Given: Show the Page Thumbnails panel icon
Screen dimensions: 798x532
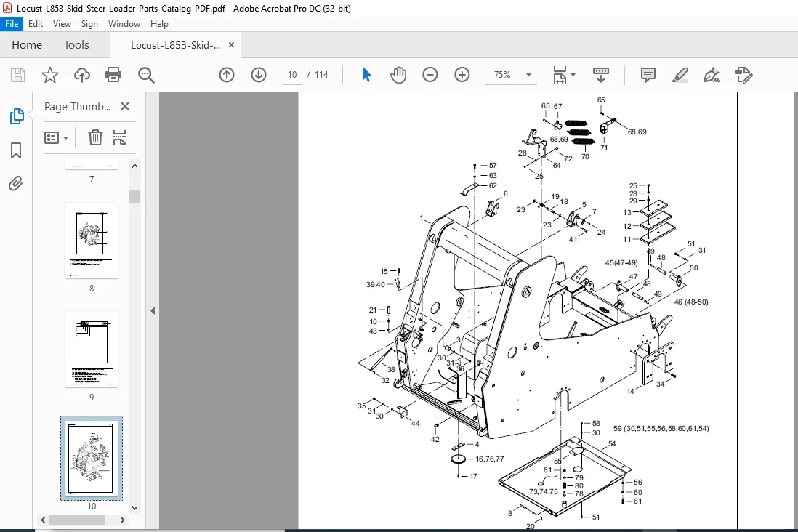Looking at the screenshot, I should pyautogui.click(x=16, y=116).
